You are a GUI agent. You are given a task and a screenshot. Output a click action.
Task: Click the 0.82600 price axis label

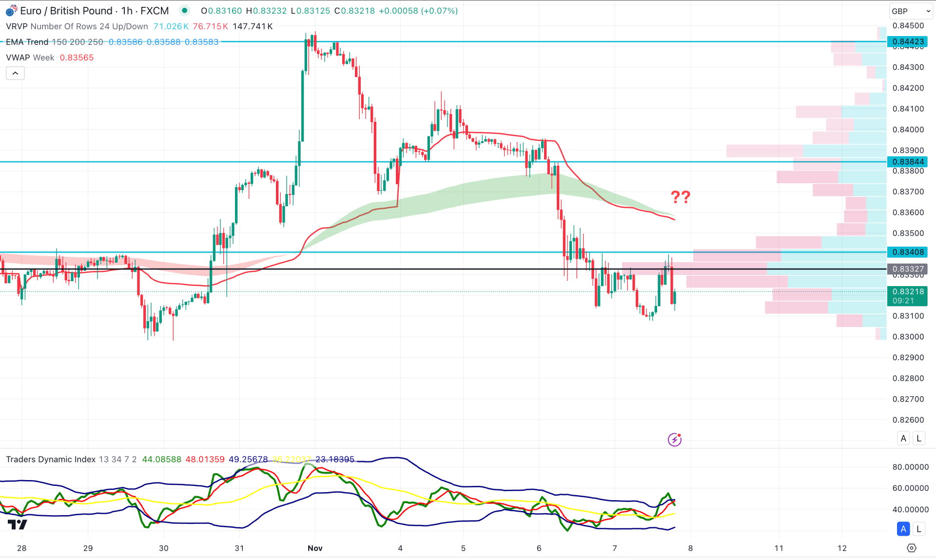point(908,420)
